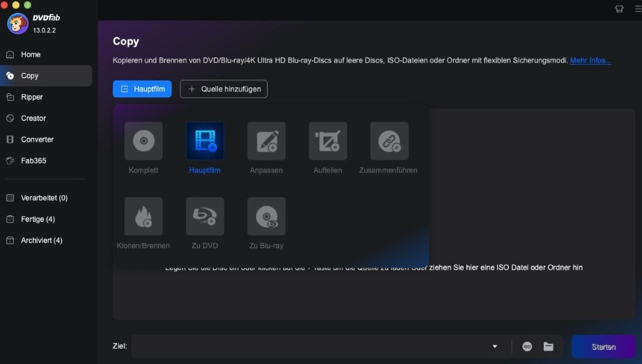Select the Komplett copy mode icon
Image resolution: width=642 pixels, height=364 pixels.
click(x=144, y=141)
